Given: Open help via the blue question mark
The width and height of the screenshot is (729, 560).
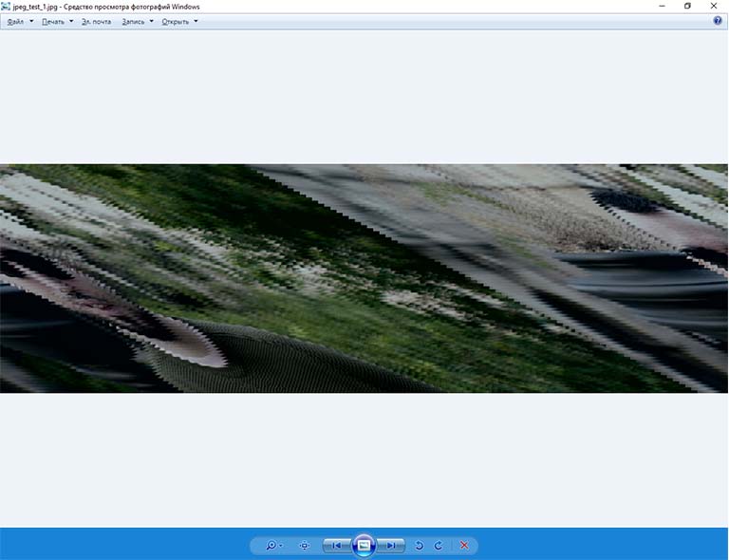Looking at the screenshot, I should [718, 21].
